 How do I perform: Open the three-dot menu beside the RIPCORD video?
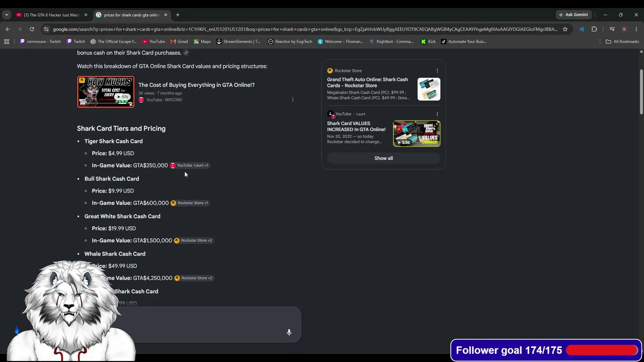click(292, 100)
